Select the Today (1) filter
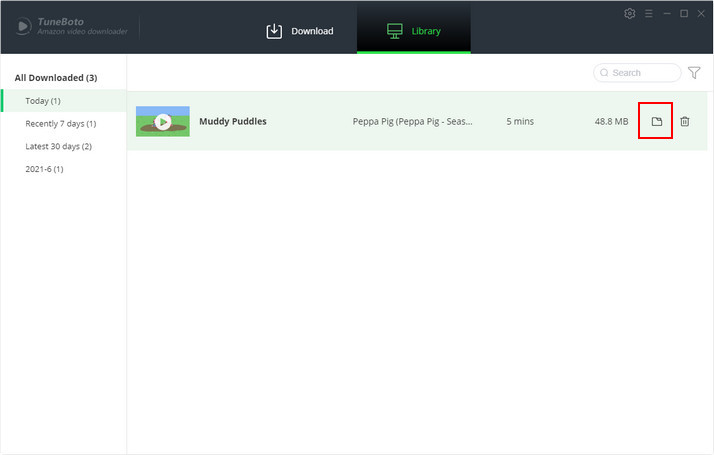The image size is (714, 455). 64,101
